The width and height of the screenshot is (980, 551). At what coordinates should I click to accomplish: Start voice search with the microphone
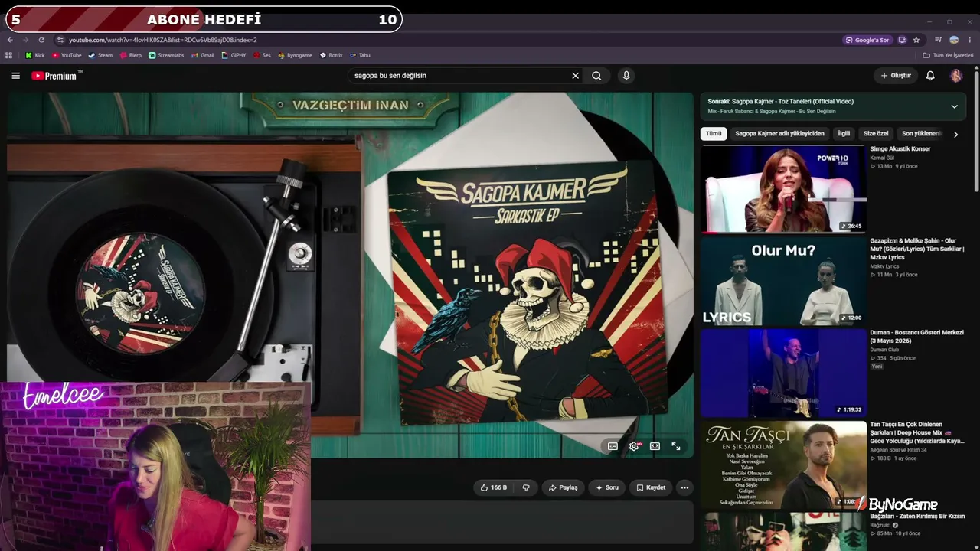point(626,76)
